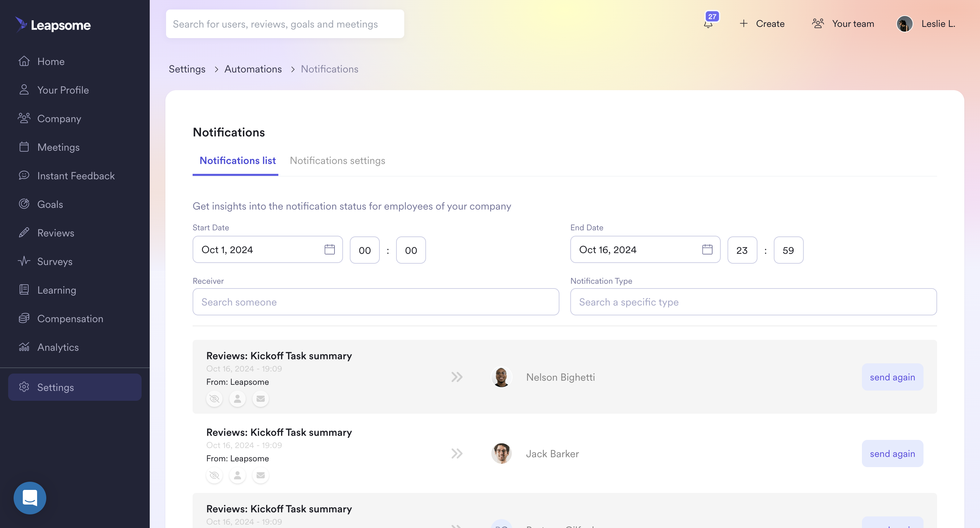Click End Date hour field 23
The width and height of the screenshot is (980, 528).
[x=742, y=250]
